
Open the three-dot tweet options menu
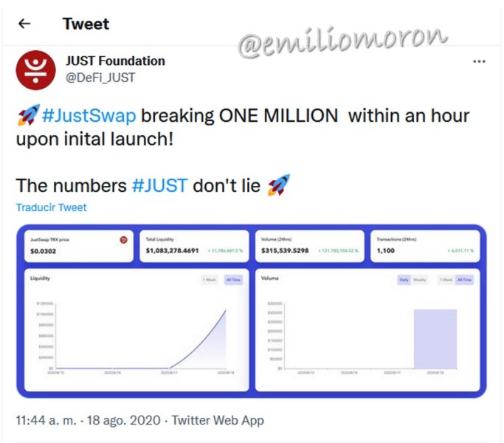point(479,61)
